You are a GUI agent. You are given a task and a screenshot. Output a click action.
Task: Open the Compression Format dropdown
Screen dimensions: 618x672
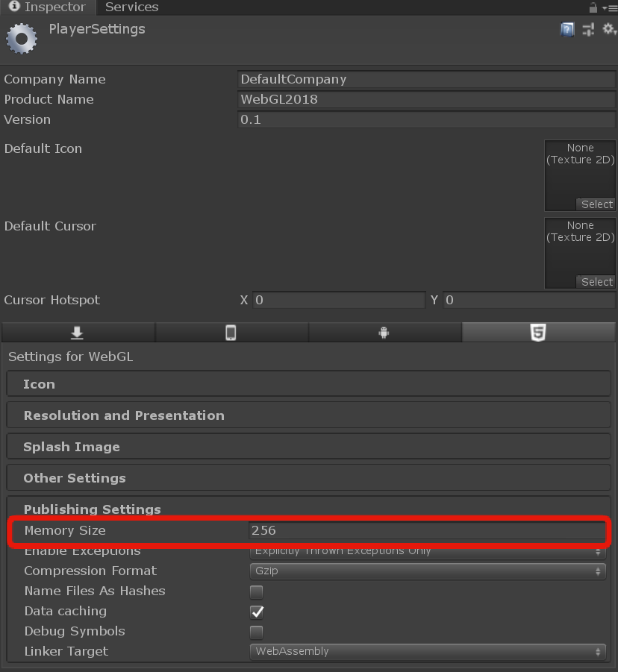[427, 571]
